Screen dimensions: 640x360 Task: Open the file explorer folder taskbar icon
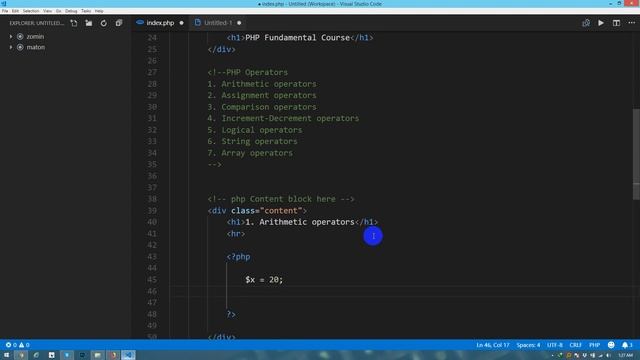[97, 355]
